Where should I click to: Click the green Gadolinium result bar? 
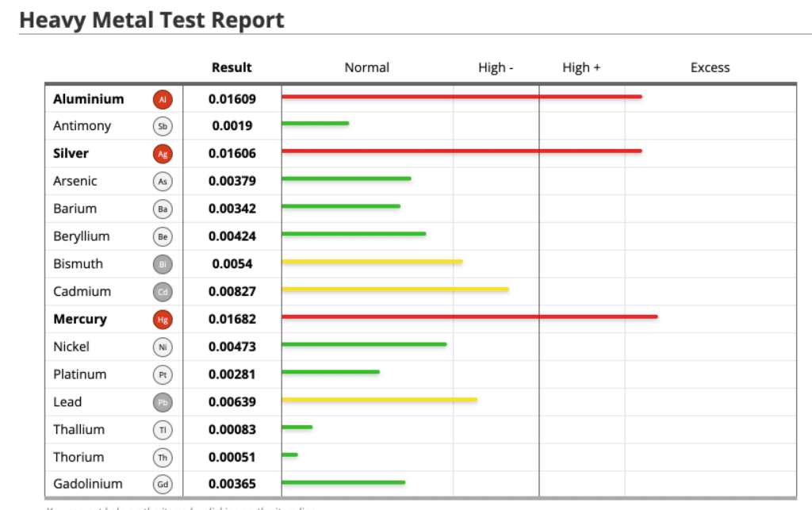tap(343, 482)
